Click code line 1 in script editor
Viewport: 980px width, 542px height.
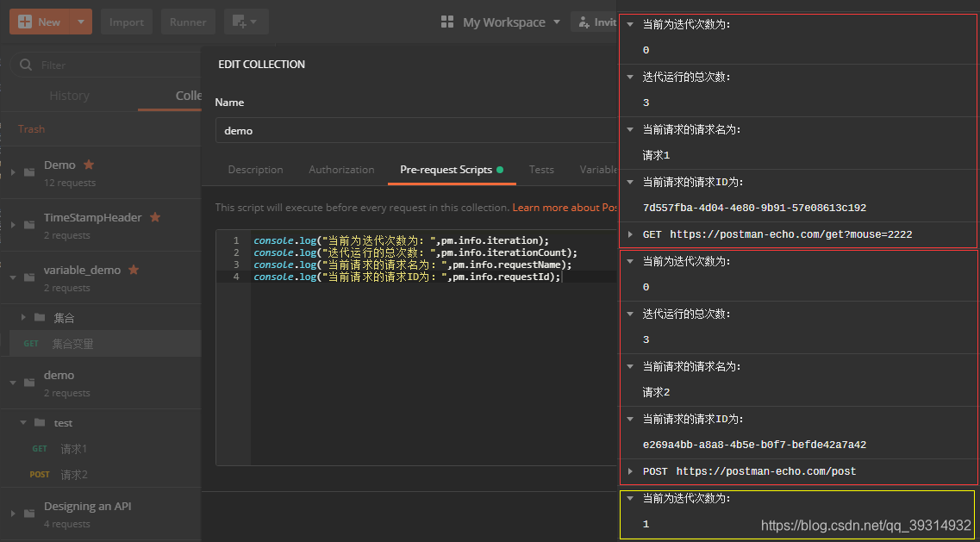pyautogui.click(x=401, y=240)
